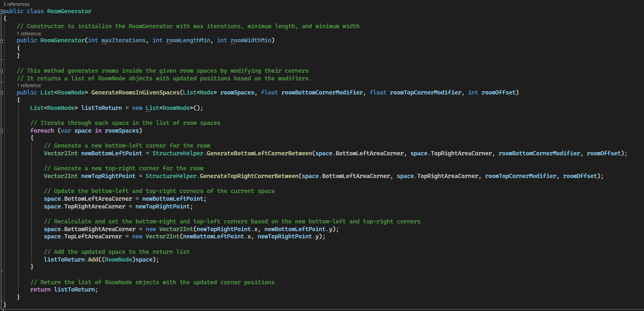Click the 'This method generates rooms' comment
644x311 pixels.
162,71
